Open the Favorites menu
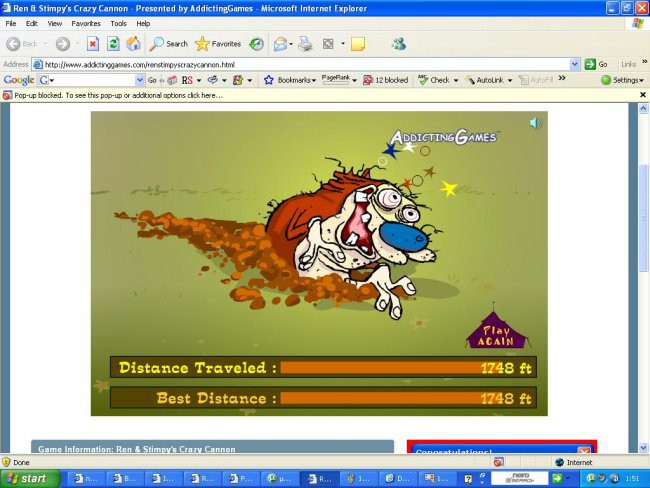Screen dimensions: 650x488 pyautogui.click(x=86, y=24)
